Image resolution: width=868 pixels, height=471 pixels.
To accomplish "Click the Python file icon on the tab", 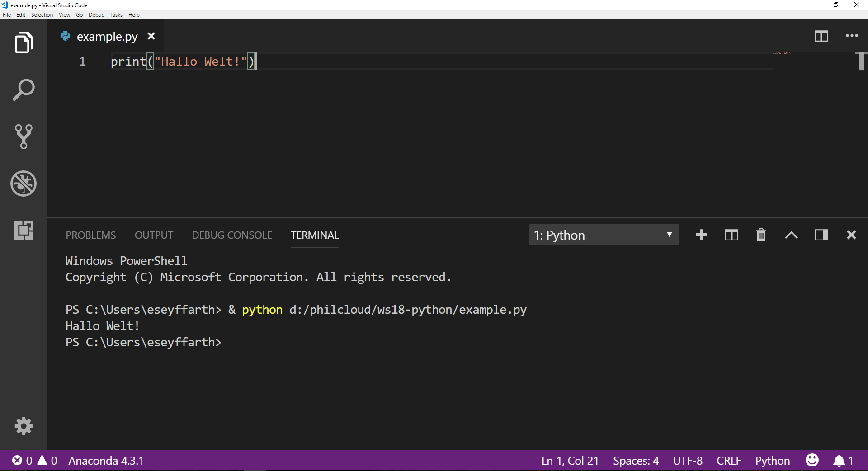I will click(x=66, y=36).
